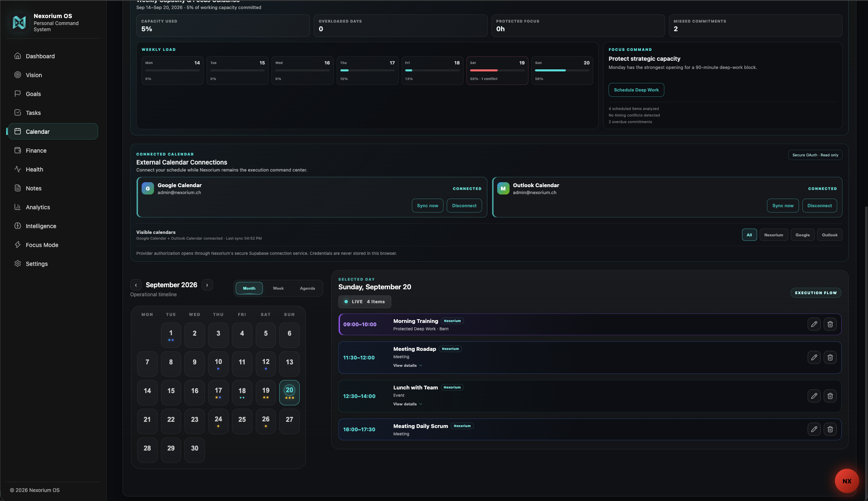Show All visible calendars filter
The height and width of the screenshot is (501, 868).
pos(749,235)
